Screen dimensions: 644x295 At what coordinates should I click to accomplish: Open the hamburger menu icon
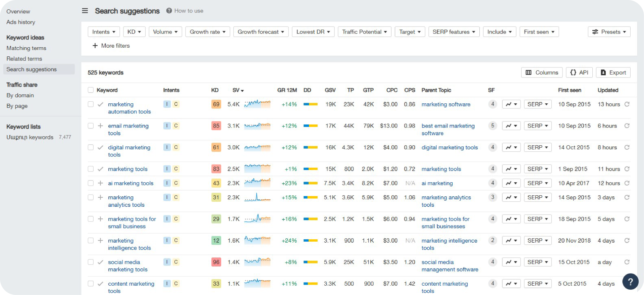pyautogui.click(x=85, y=11)
